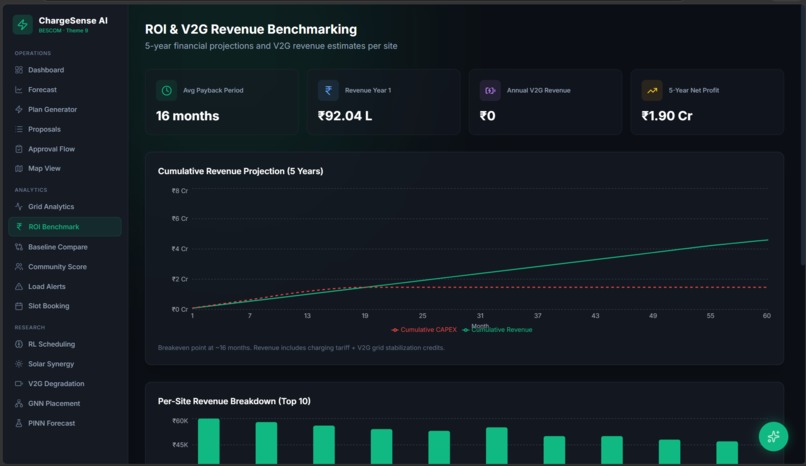Go to Community Score
This screenshot has height=466, width=806.
click(x=65, y=267)
